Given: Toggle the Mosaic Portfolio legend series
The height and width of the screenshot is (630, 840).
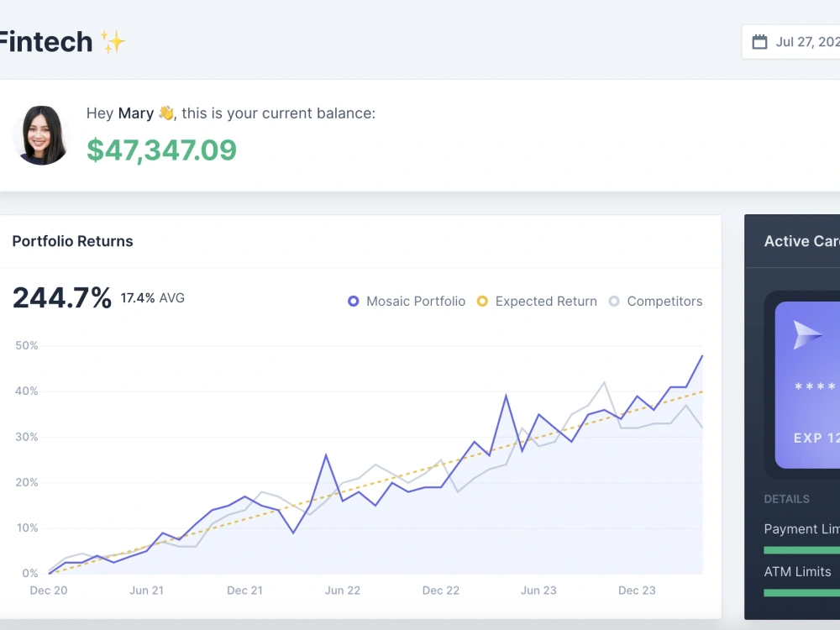Looking at the screenshot, I should pyautogui.click(x=407, y=302).
